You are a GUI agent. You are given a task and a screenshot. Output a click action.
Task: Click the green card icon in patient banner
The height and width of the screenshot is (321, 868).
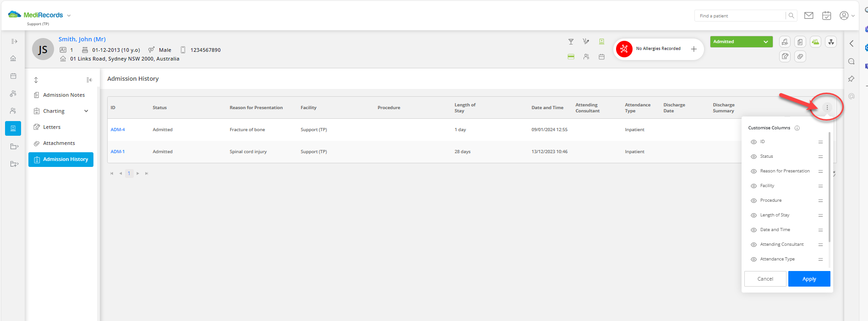pos(571,57)
